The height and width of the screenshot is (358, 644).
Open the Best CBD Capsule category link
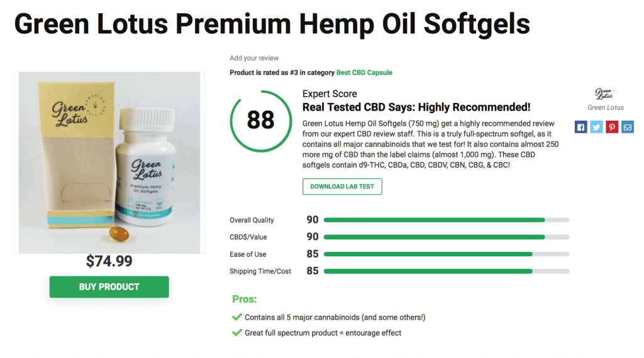364,73
